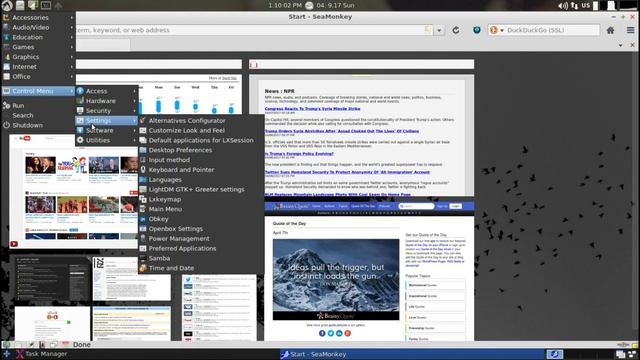Open Languages settings
Viewport: 640px width, 360px height.
tap(201, 179)
